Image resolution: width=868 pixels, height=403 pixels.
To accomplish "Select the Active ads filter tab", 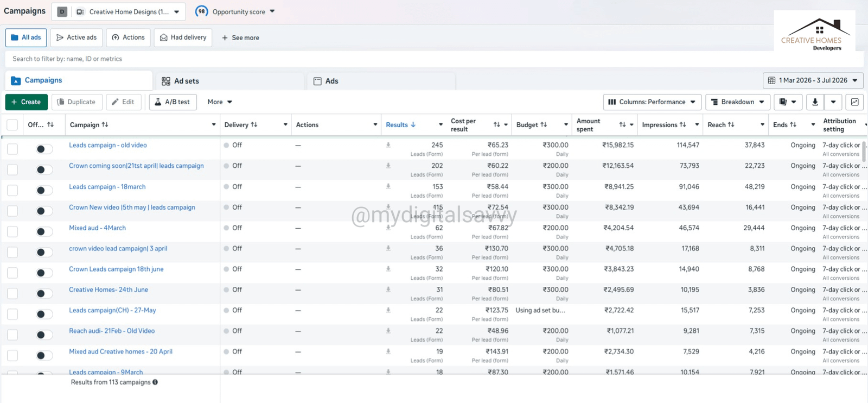I will [x=76, y=37].
